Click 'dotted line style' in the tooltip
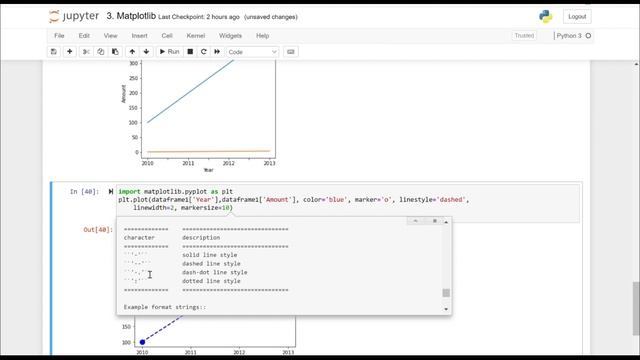This screenshot has width=640, height=360. tap(211, 281)
